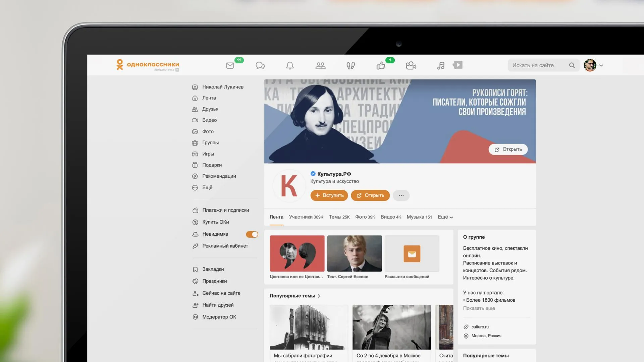Open Группы in left sidebar
This screenshot has height=362, width=644.
206,143
